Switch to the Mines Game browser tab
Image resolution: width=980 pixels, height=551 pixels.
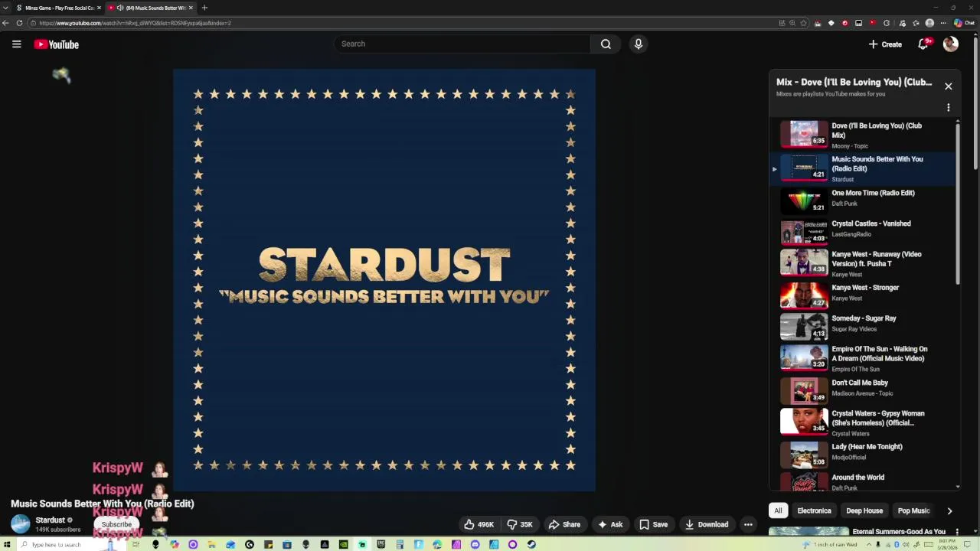click(x=56, y=8)
